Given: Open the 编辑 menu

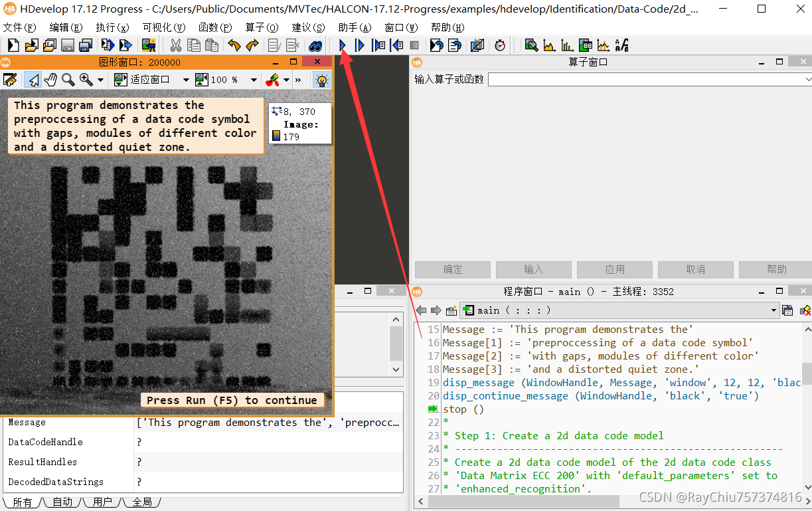Looking at the screenshot, I should click(x=66, y=27).
